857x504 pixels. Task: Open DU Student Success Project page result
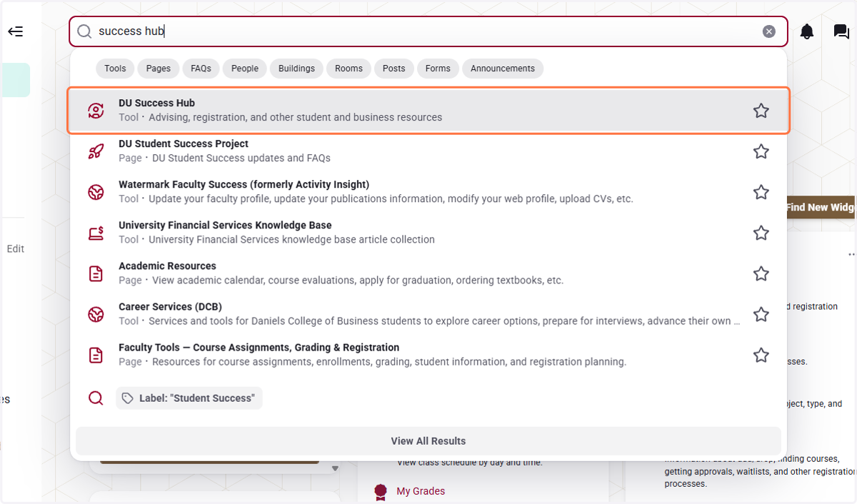click(428, 151)
